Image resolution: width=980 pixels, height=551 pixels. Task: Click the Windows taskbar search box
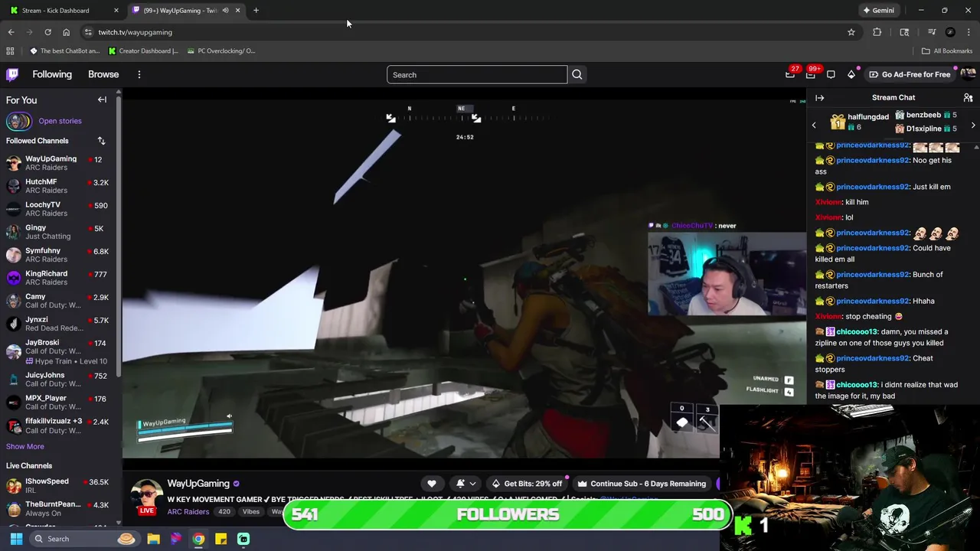[x=86, y=539]
